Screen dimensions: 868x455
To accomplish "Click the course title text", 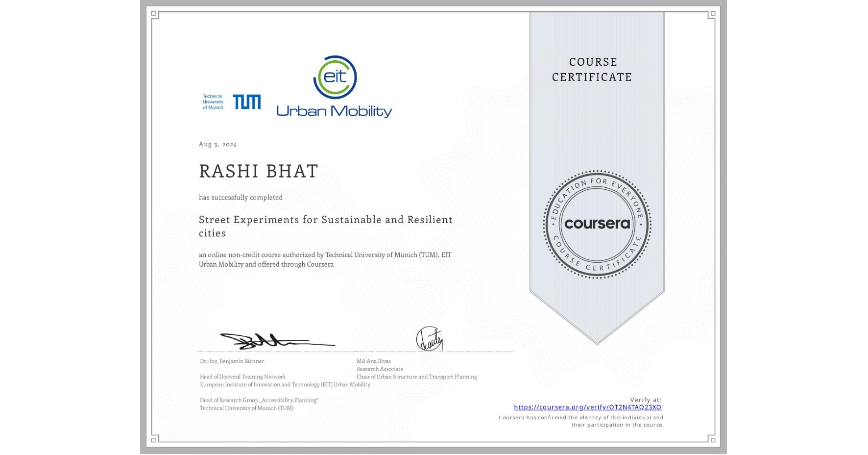I will coord(325,226).
